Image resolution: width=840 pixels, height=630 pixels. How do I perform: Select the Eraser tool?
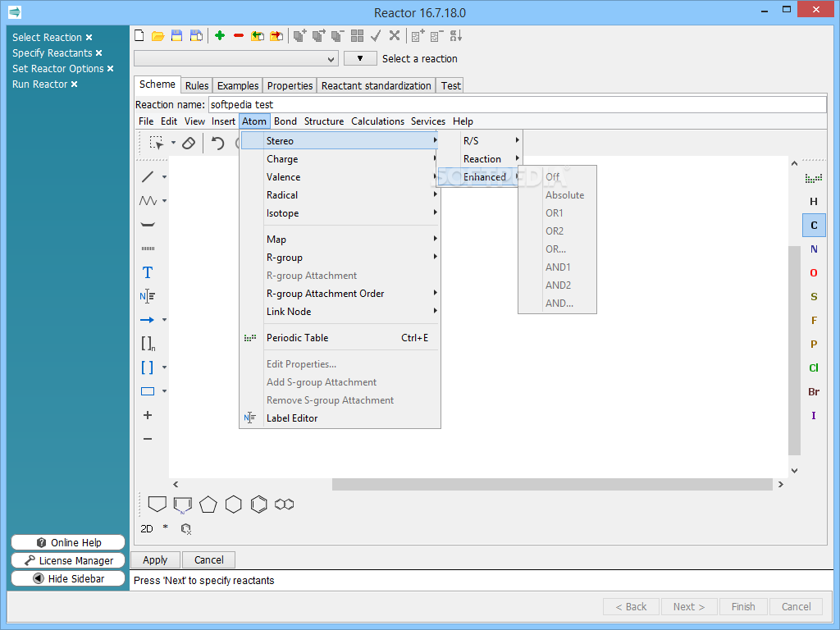189,143
